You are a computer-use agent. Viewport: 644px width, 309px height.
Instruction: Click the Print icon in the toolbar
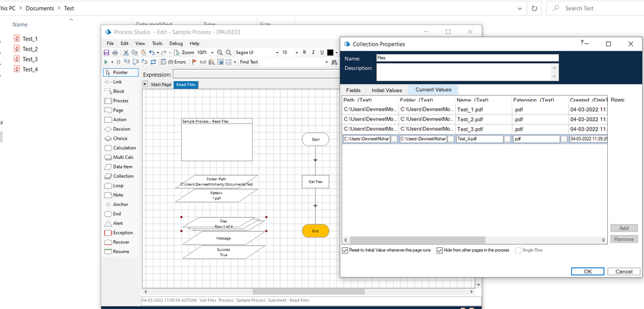[115, 53]
